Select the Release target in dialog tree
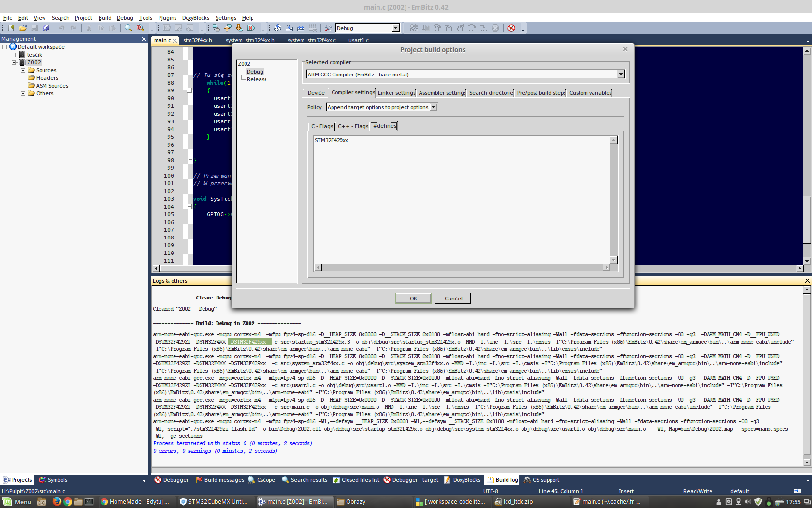This screenshot has height=508, width=812. (x=256, y=79)
